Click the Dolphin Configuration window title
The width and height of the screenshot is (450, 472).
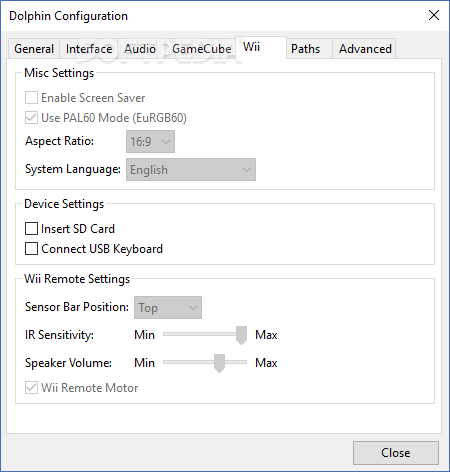click(x=68, y=16)
